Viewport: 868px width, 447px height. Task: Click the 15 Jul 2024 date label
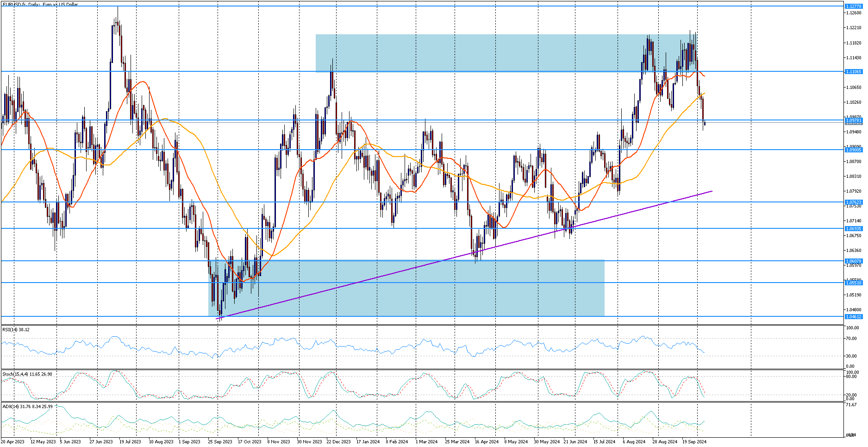click(605, 441)
